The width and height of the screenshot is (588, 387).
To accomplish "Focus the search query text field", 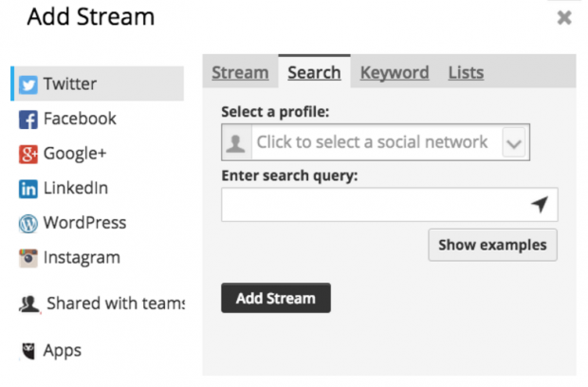I will pos(389,205).
